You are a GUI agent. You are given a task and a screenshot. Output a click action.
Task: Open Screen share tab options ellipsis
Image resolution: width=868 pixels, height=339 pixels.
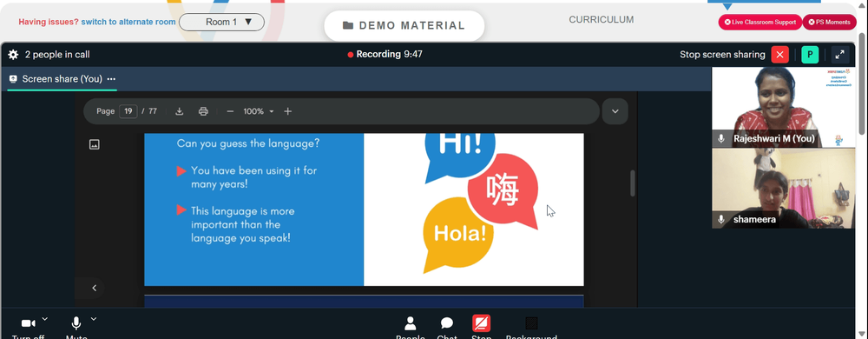(x=111, y=79)
